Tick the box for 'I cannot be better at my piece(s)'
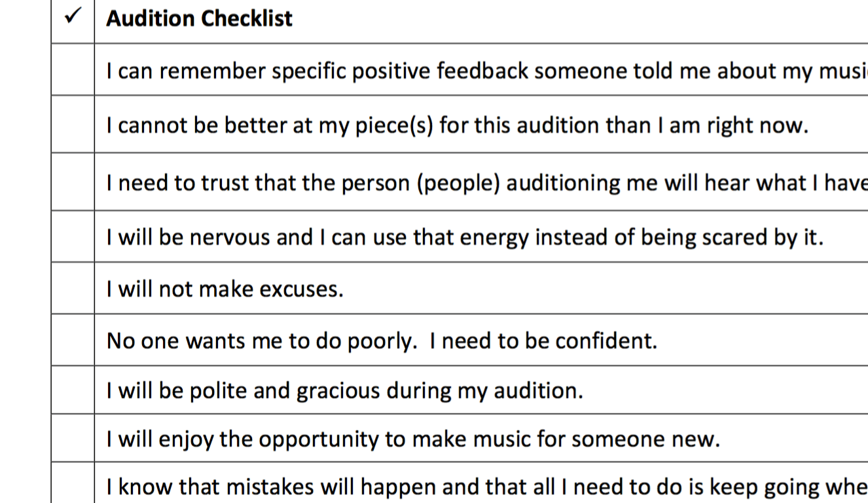This screenshot has height=503, width=868. (x=73, y=124)
